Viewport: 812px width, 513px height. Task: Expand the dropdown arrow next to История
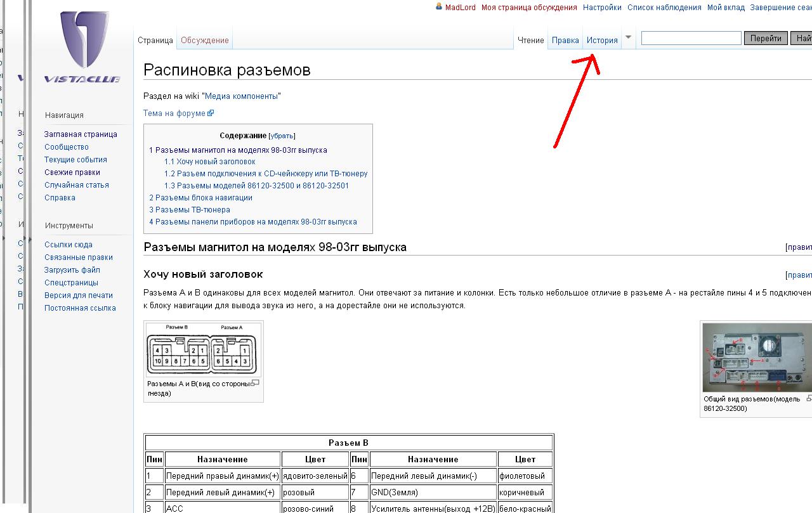click(x=628, y=37)
